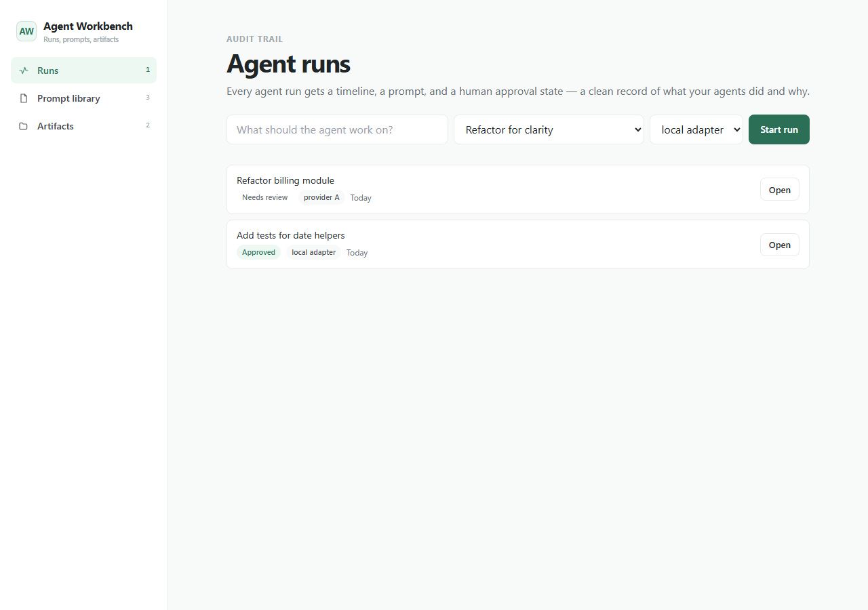Image resolution: width=868 pixels, height=610 pixels.
Task: Click the Runs pulse icon in sidebar
Action: pyautogui.click(x=24, y=70)
